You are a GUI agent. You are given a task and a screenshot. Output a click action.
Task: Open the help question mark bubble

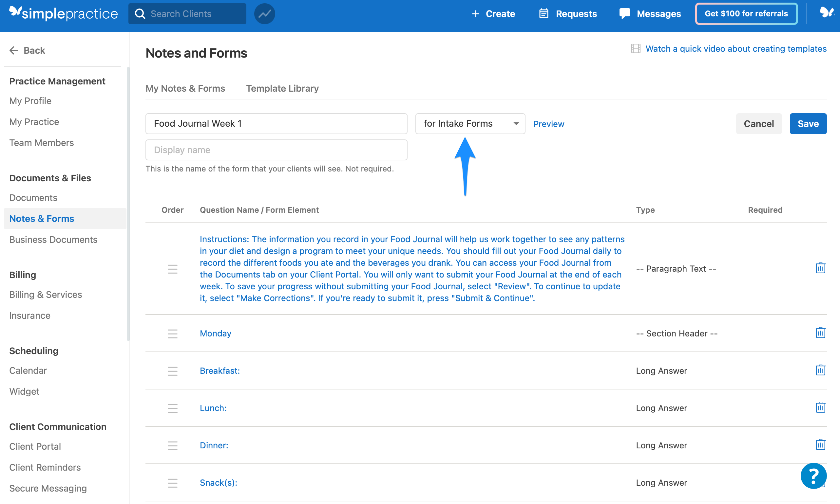[x=813, y=476]
